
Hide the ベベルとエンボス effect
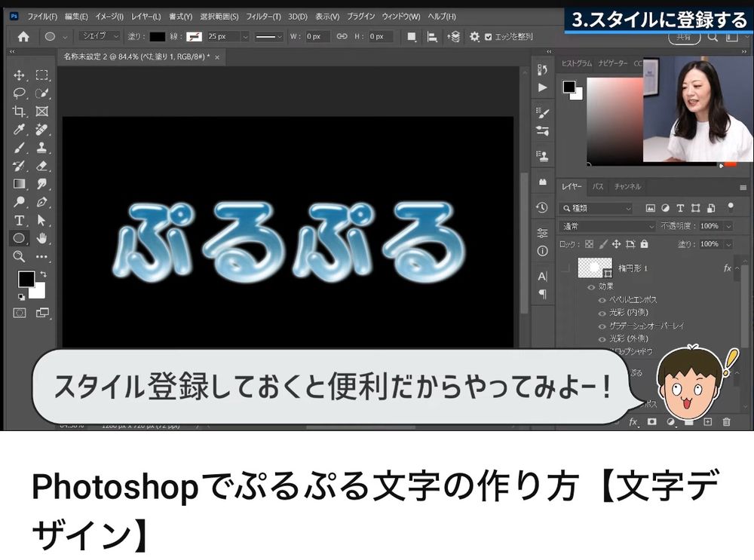pyautogui.click(x=602, y=300)
